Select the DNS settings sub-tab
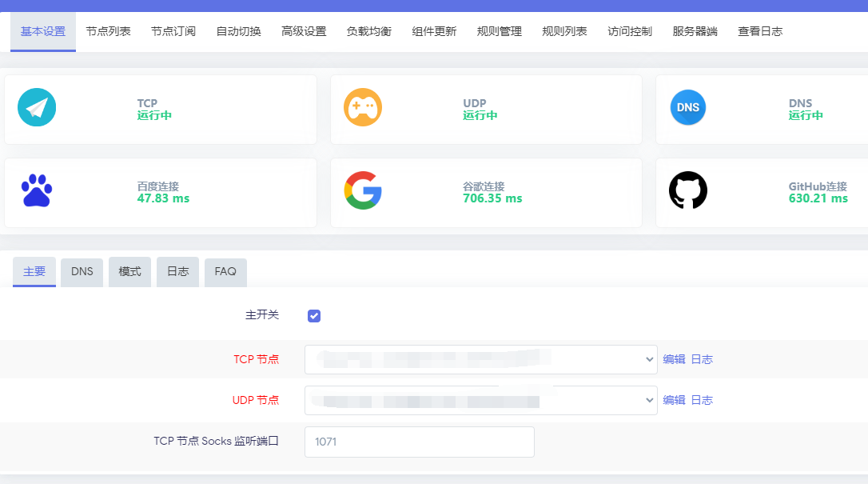The image size is (868, 484). 82,272
